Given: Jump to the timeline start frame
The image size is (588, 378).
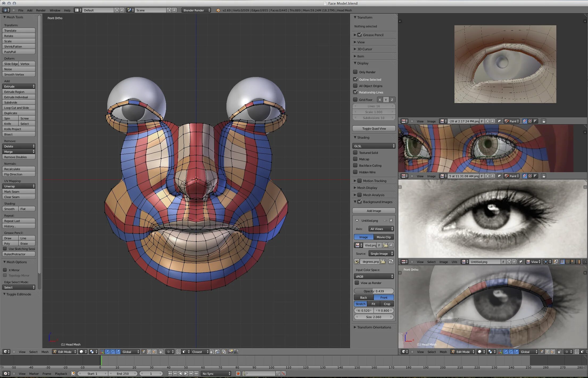Looking at the screenshot, I should (x=169, y=373).
